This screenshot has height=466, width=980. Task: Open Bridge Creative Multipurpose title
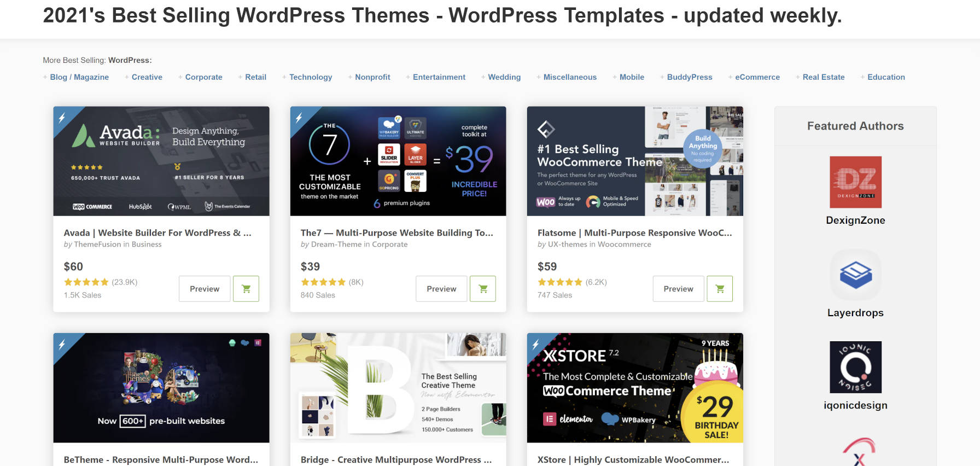(396, 460)
